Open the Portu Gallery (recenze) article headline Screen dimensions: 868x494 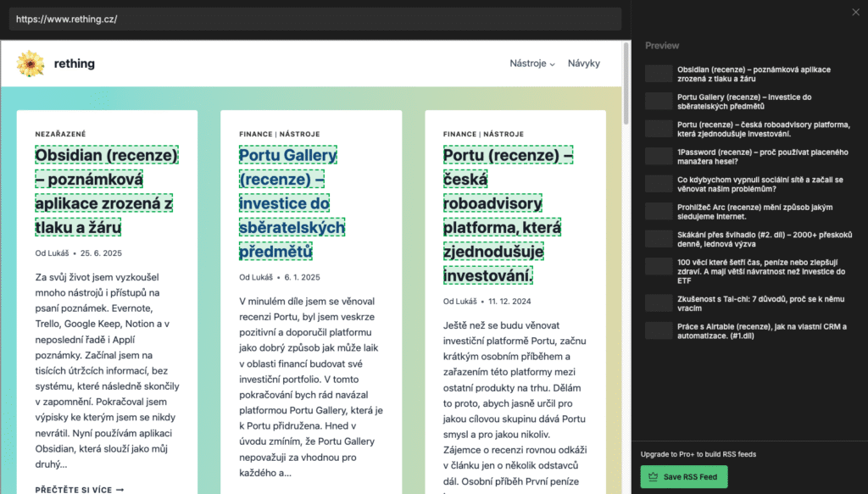292,203
